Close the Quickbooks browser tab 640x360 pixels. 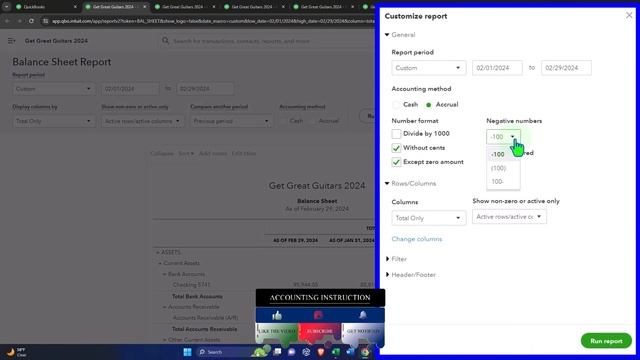75,7
